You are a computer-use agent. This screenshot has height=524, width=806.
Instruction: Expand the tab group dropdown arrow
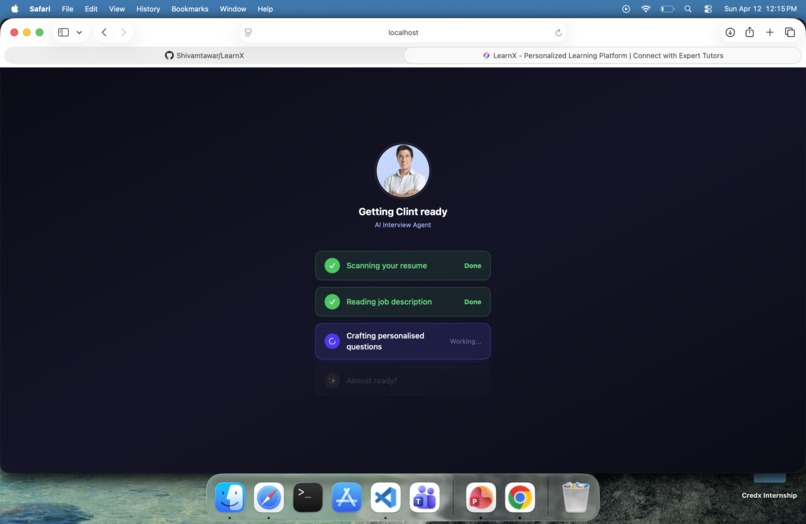point(79,32)
